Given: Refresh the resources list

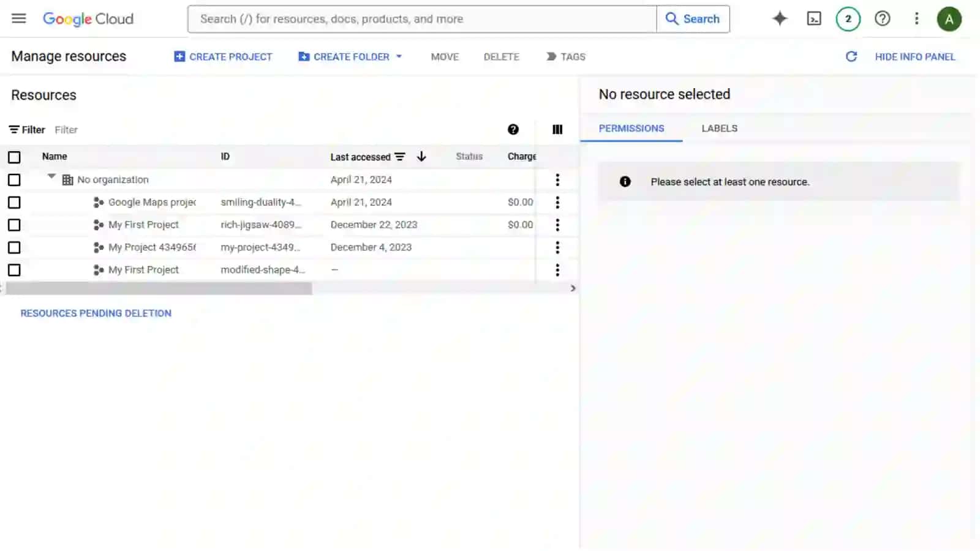Looking at the screenshot, I should [851, 56].
